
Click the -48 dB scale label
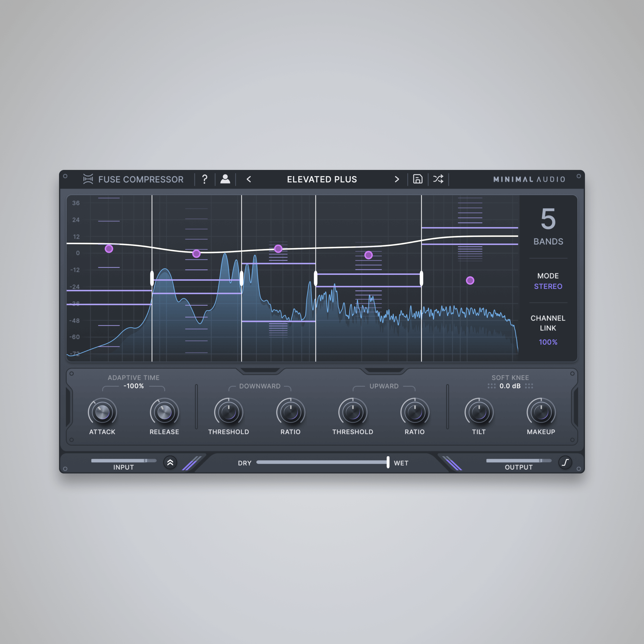(75, 321)
